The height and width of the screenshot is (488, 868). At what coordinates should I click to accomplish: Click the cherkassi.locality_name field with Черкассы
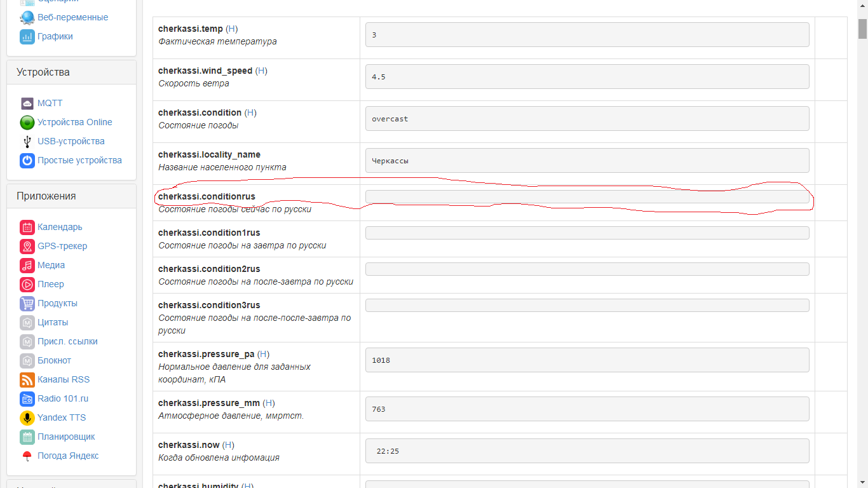587,161
